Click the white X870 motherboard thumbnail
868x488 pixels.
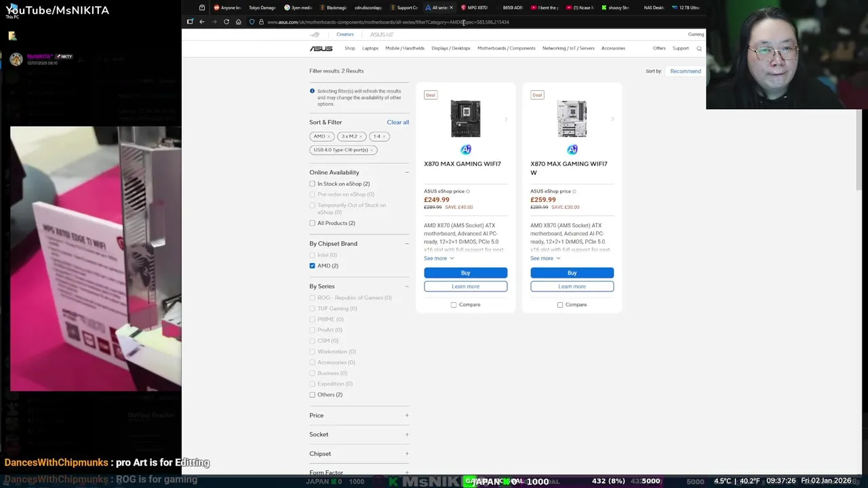(572, 119)
